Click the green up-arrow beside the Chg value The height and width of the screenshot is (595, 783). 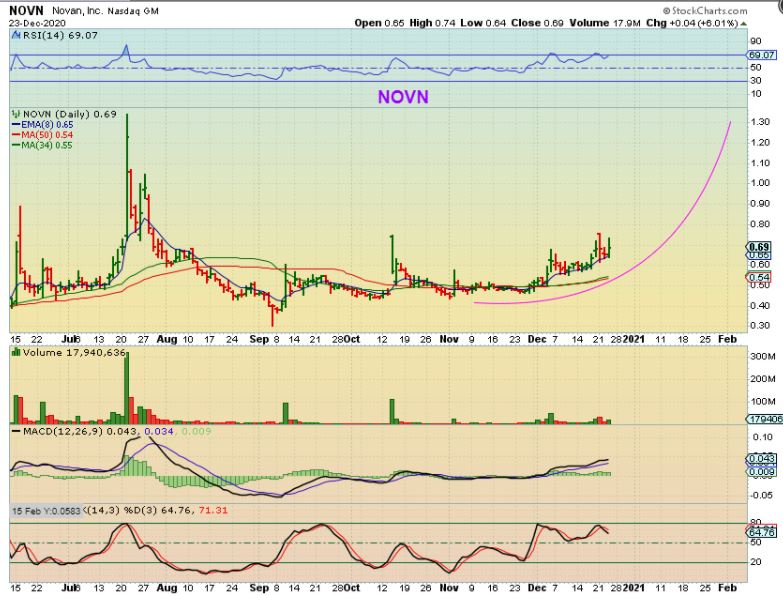pos(744,23)
